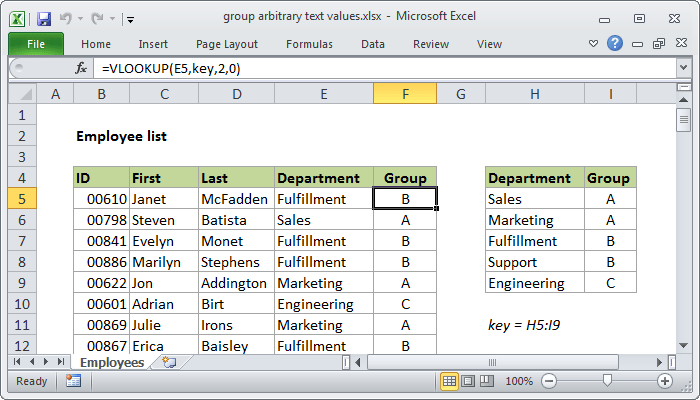Switch to Normal view
Screen dimensions: 700x400
[x=449, y=381]
